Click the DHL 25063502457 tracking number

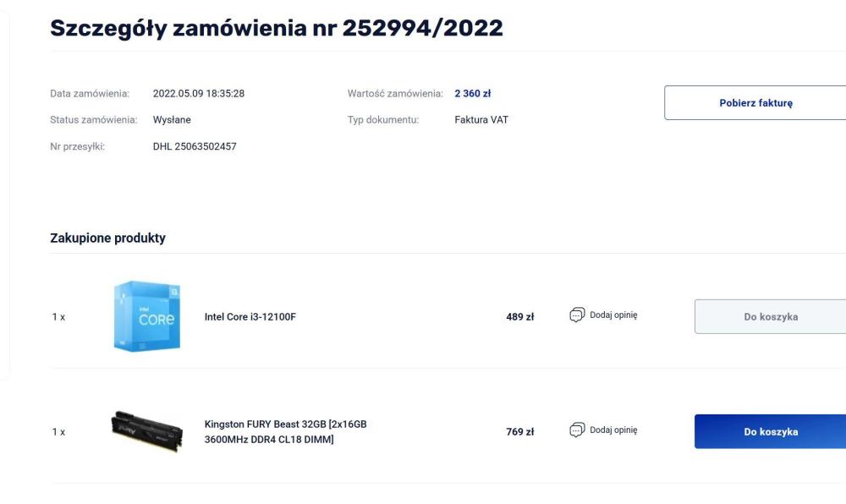(x=195, y=146)
